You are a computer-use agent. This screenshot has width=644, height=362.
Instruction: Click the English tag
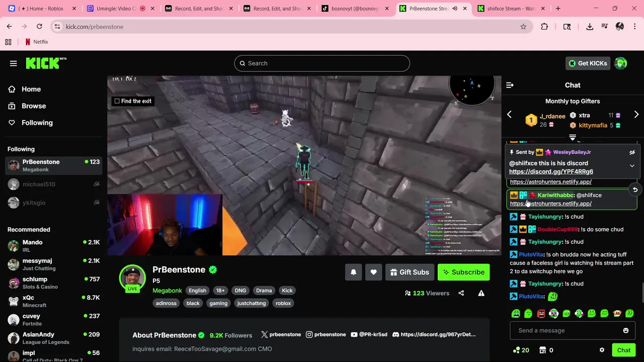[197, 291]
